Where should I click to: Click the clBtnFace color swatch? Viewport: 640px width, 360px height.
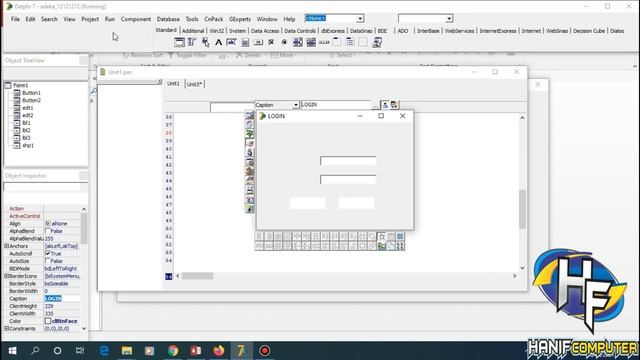tap(48, 321)
